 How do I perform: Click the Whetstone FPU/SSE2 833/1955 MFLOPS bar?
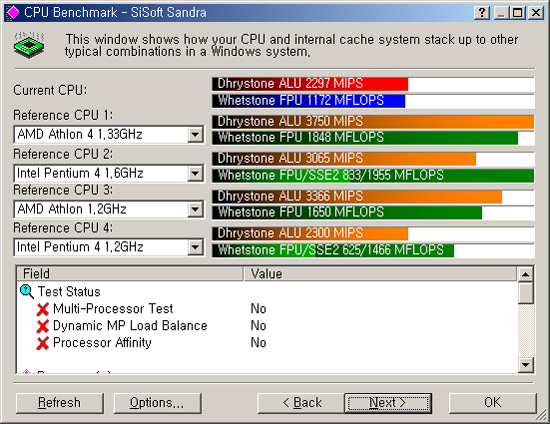click(373, 175)
